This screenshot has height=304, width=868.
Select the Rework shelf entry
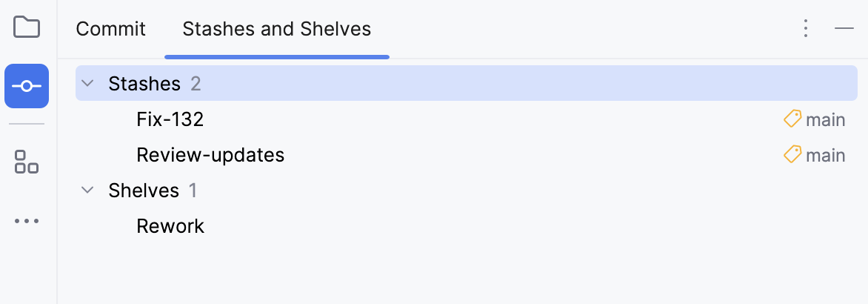(x=170, y=226)
